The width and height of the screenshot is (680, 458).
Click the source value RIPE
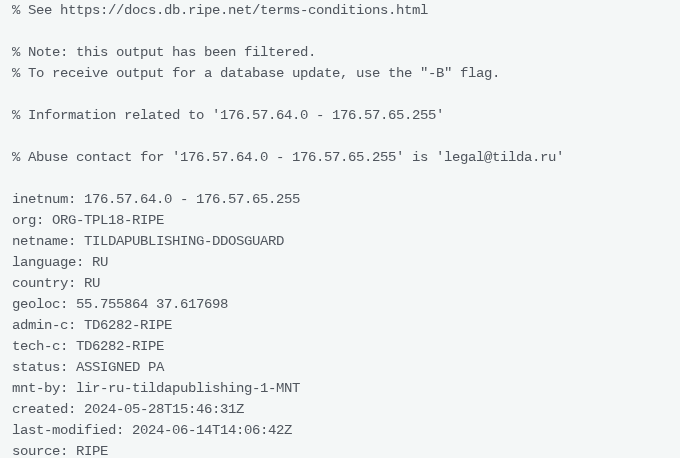pos(92,451)
